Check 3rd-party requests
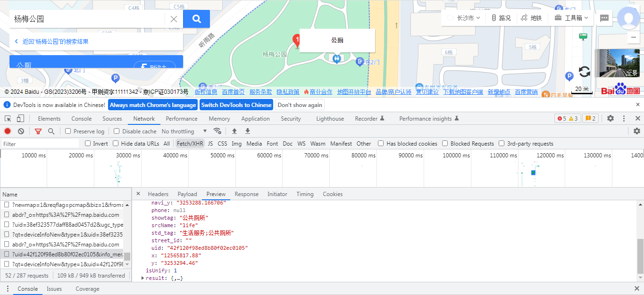This screenshot has width=644, height=295. click(502, 144)
